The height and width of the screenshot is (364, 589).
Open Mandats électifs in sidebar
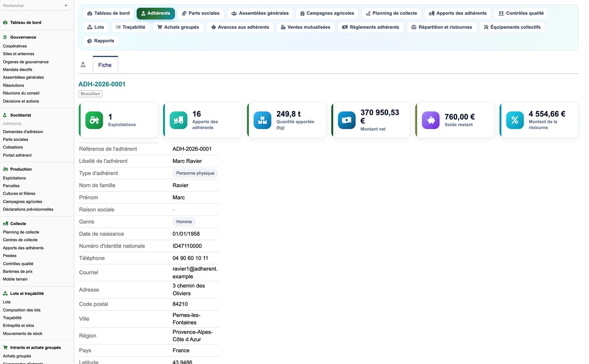coord(18,70)
